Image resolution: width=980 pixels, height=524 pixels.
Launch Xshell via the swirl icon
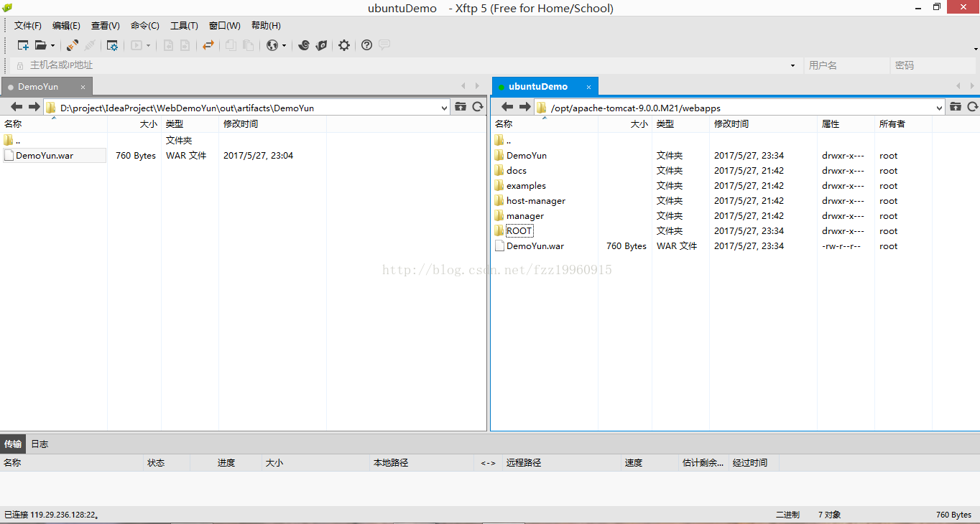304,45
